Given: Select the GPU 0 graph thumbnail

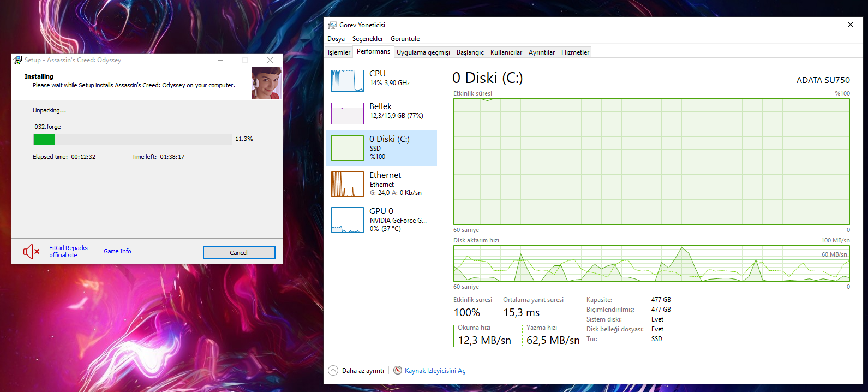Looking at the screenshot, I should (x=348, y=220).
